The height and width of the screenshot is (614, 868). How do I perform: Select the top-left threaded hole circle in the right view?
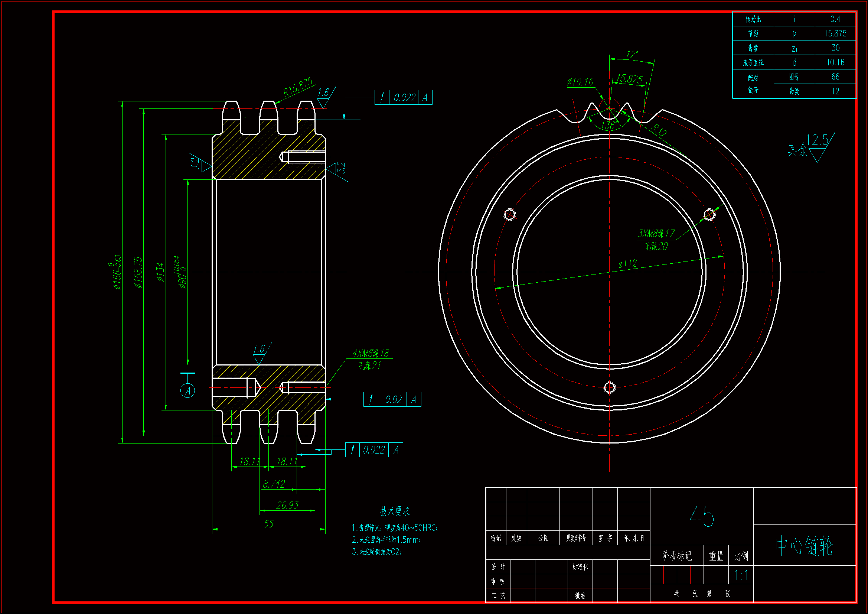coord(510,214)
